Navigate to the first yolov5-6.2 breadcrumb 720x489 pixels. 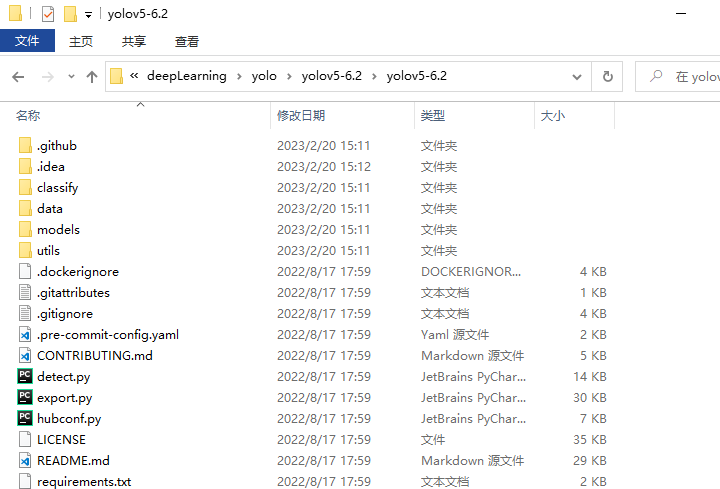click(x=332, y=76)
